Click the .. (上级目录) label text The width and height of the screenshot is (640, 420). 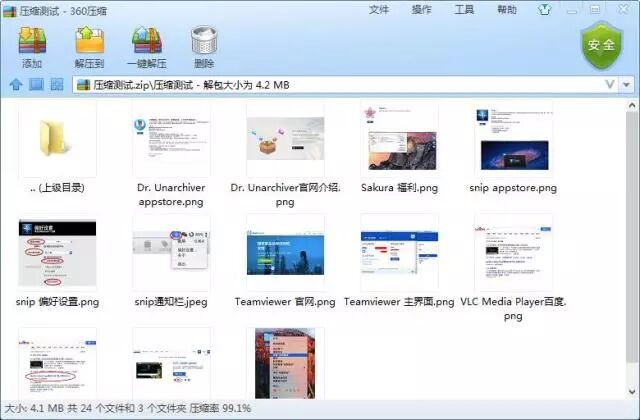point(57,188)
